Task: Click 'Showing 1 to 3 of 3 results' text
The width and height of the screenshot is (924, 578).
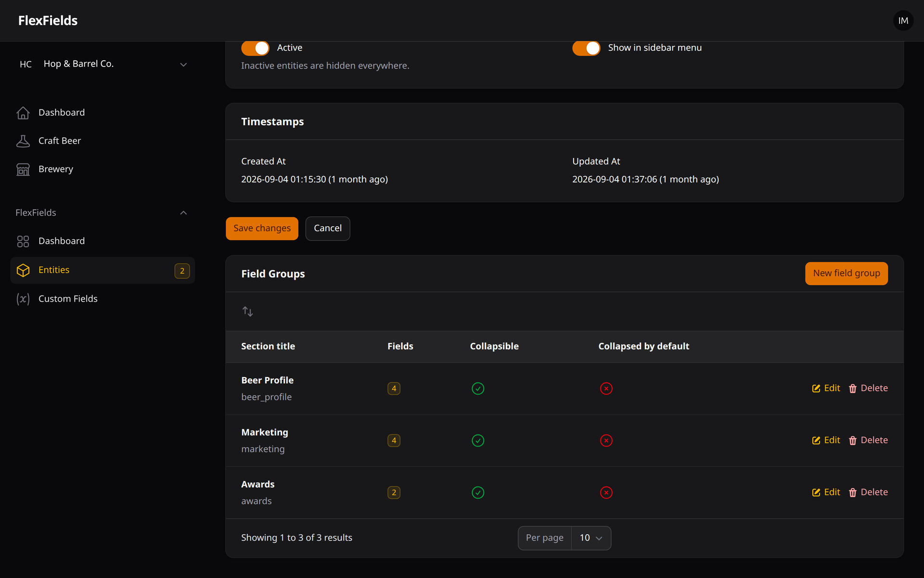Action: [296, 538]
